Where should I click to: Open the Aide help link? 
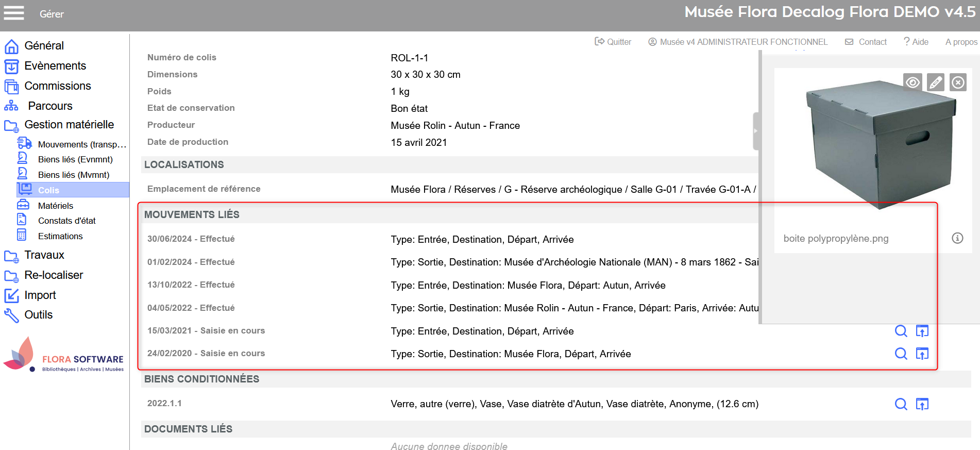click(x=916, y=42)
